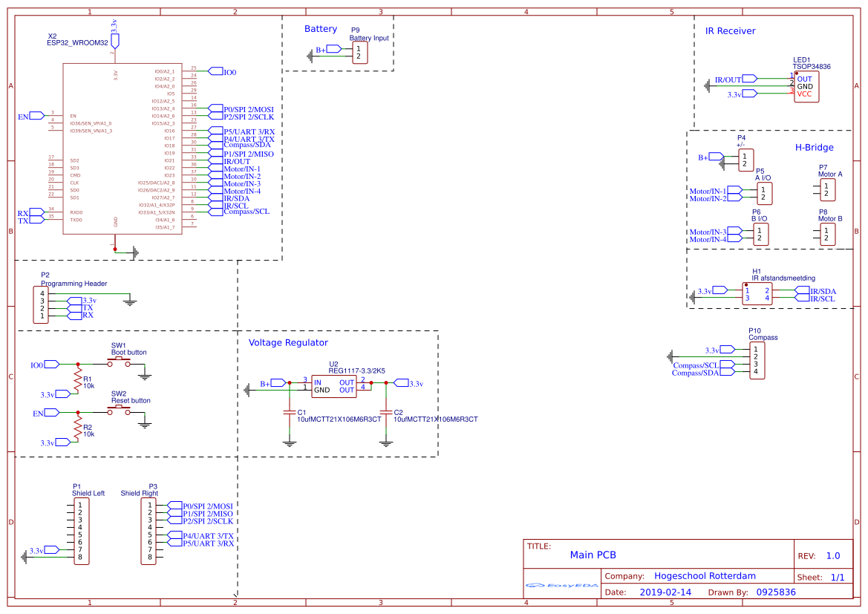Select the SW2 Reset button switch symbol
The width and height of the screenshot is (868, 614).
click(x=119, y=411)
